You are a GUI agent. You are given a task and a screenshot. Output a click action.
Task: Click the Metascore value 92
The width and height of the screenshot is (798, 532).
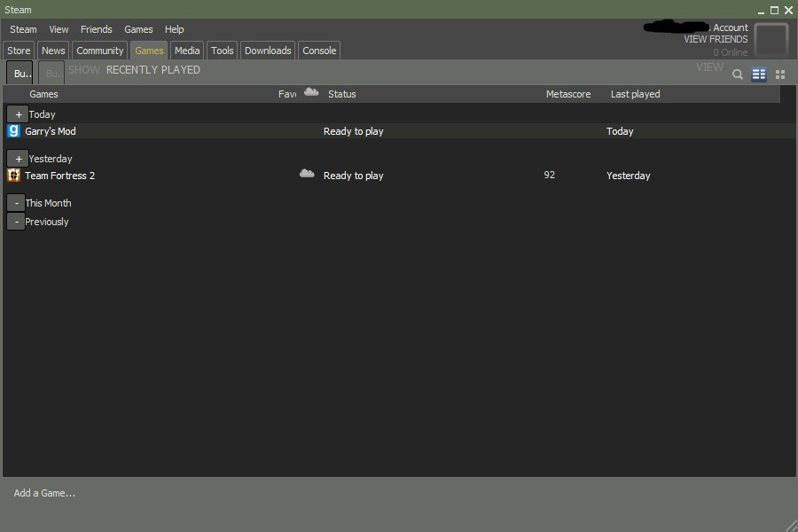point(549,175)
